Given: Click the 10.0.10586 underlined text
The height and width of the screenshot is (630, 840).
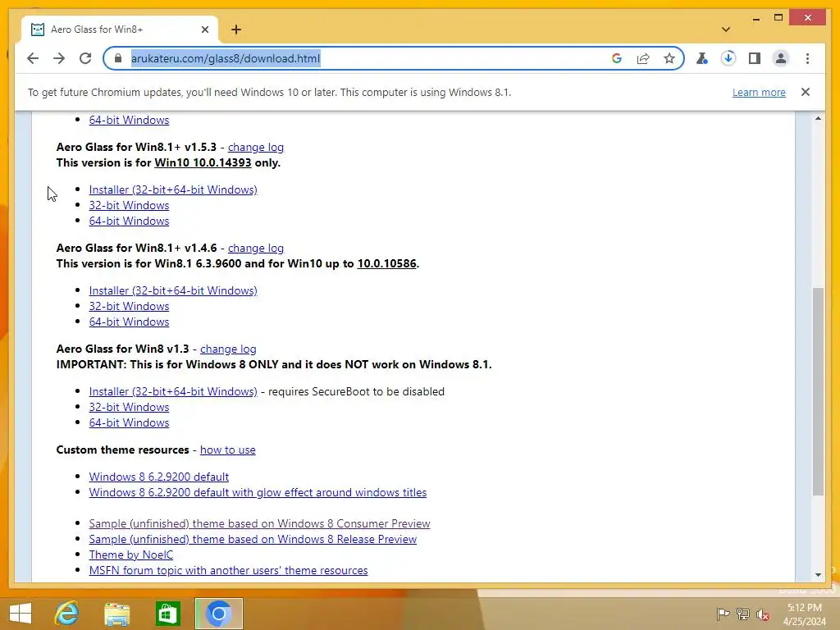Looking at the screenshot, I should click(387, 263).
